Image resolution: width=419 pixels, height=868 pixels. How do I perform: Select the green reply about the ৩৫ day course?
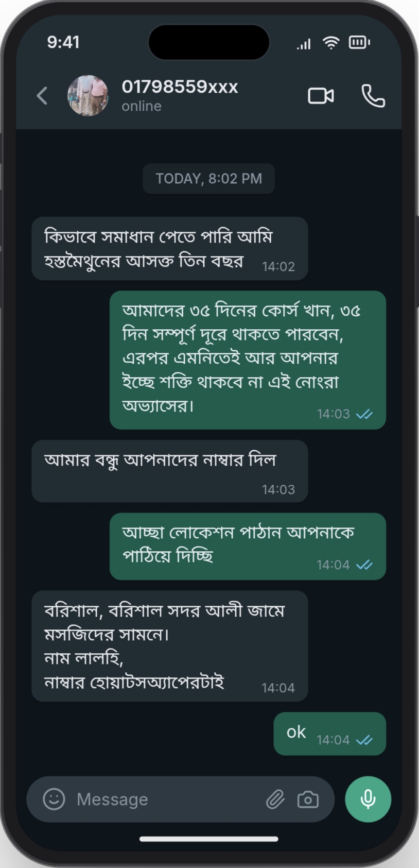pyautogui.click(x=248, y=360)
